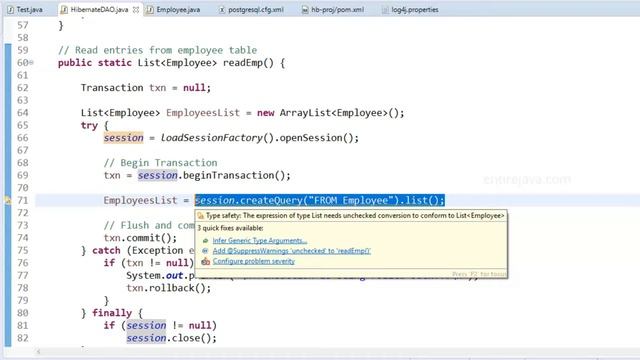Open the postgresql.cfg.xml tab
The height and width of the screenshot is (360, 640).
(256, 9)
